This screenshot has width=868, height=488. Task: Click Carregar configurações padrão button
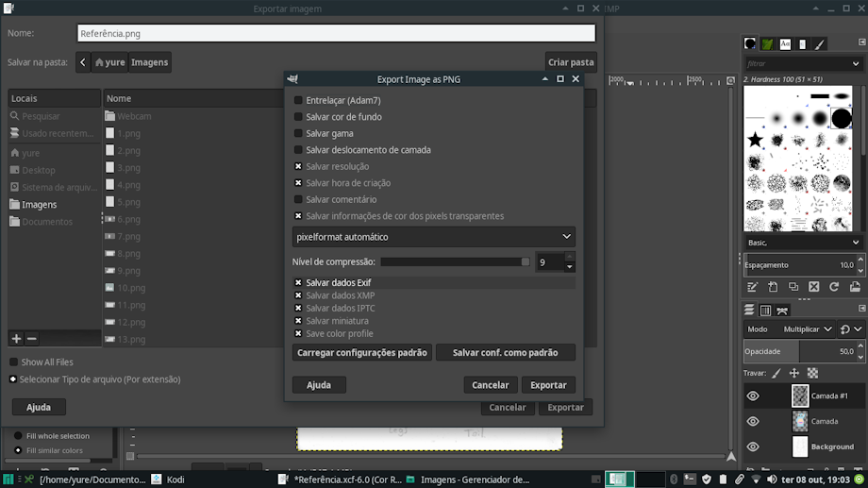click(362, 352)
